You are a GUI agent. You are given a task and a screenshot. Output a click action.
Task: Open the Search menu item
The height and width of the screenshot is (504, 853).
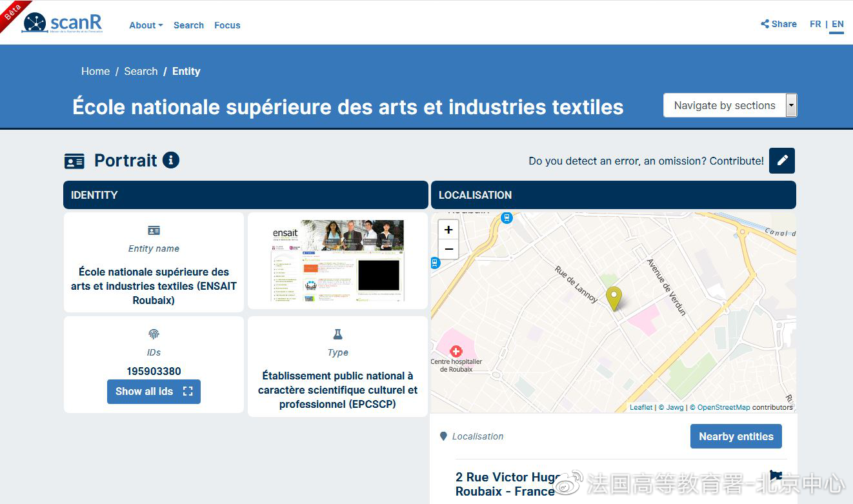pos(188,25)
